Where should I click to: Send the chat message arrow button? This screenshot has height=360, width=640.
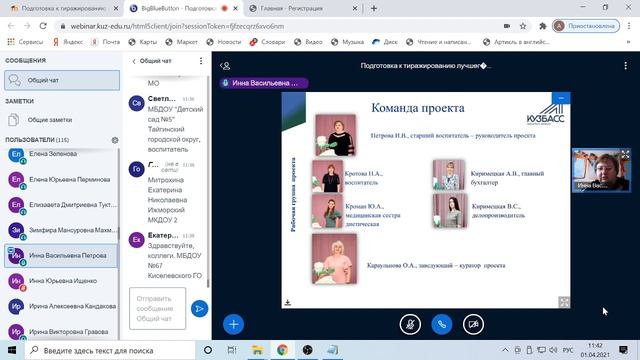(x=199, y=309)
